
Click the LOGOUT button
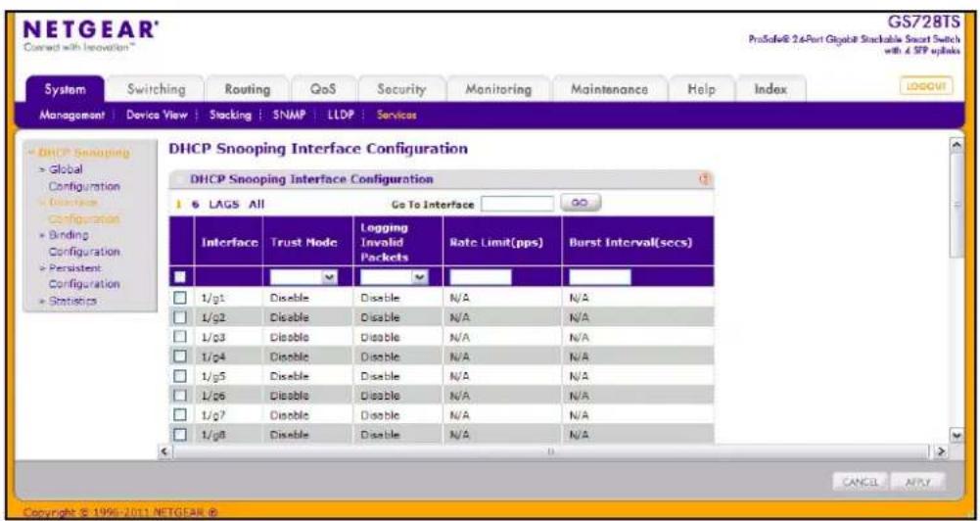[x=926, y=85]
